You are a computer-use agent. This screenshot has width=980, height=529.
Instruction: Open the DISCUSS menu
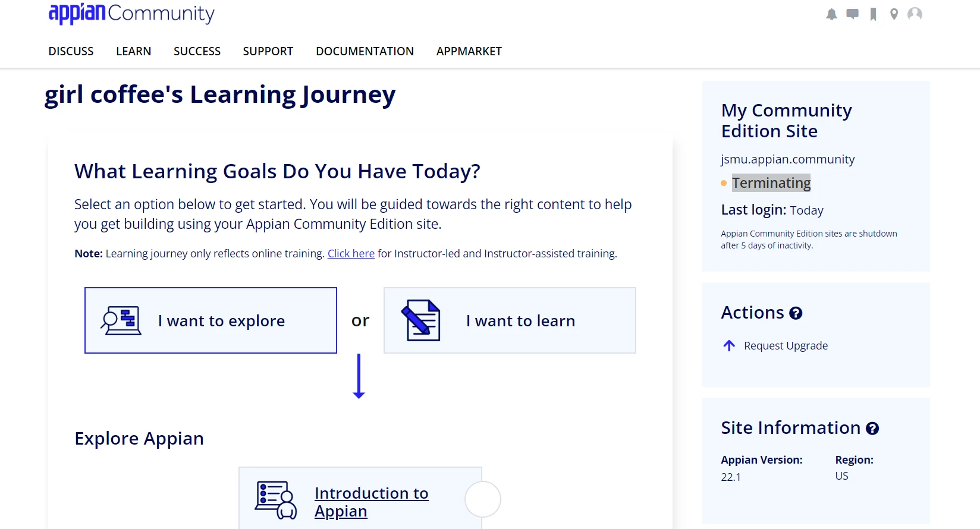[x=71, y=51]
